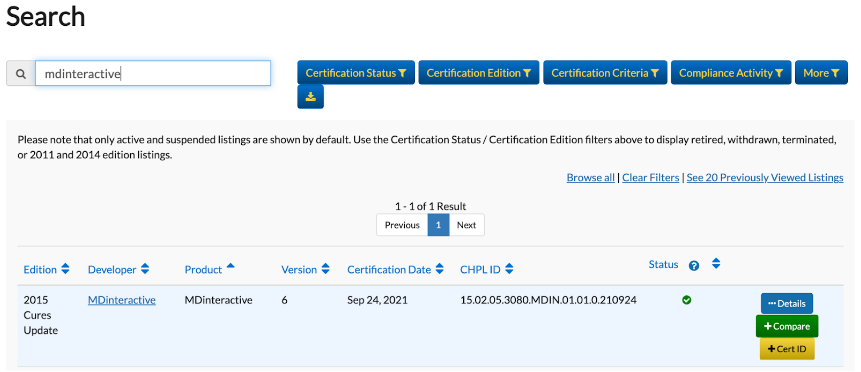Viewport: 861px width, 372px height.
Task: Sort by Edition column arrows
Action: [65, 269]
